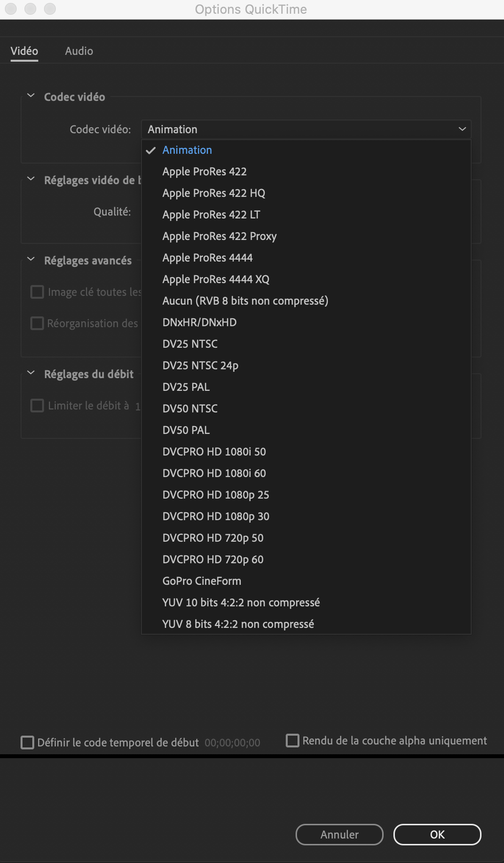This screenshot has width=504, height=863.
Task: Switch to the Audio tab
Action: (x=79, y=51)
